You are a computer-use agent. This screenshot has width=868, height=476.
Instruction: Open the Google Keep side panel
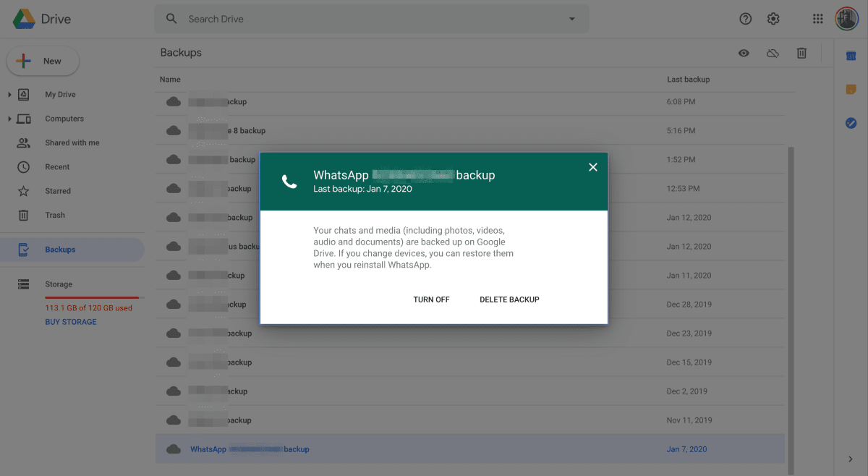point(851,89)
